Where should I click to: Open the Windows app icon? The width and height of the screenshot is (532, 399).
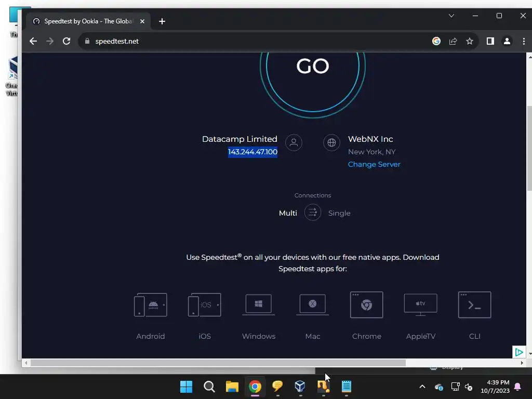point(259,304)
